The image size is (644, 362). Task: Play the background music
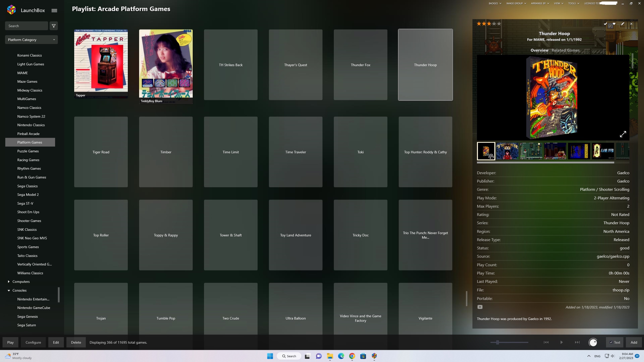coord(561,342)
